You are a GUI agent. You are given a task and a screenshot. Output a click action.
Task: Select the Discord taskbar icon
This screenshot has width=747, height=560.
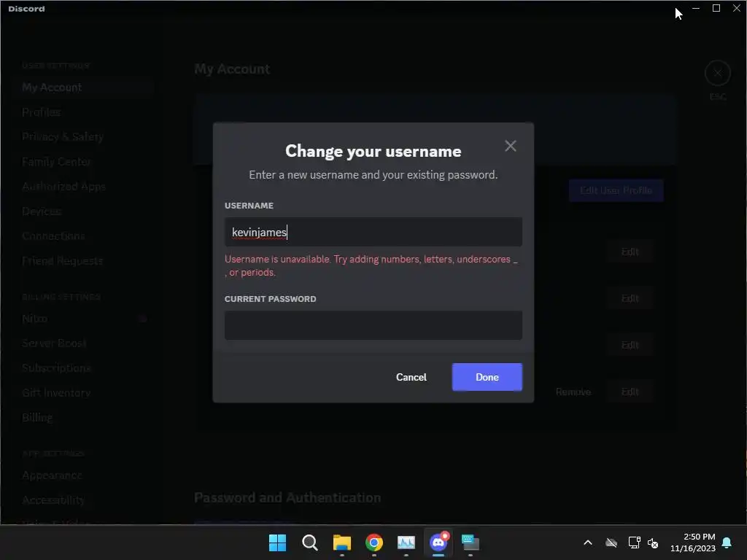click(x=438, y=542)
